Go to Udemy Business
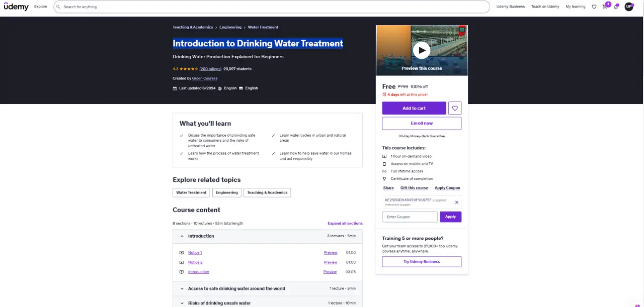This screenshot has height=307, width=644. (x=511, y=7)
